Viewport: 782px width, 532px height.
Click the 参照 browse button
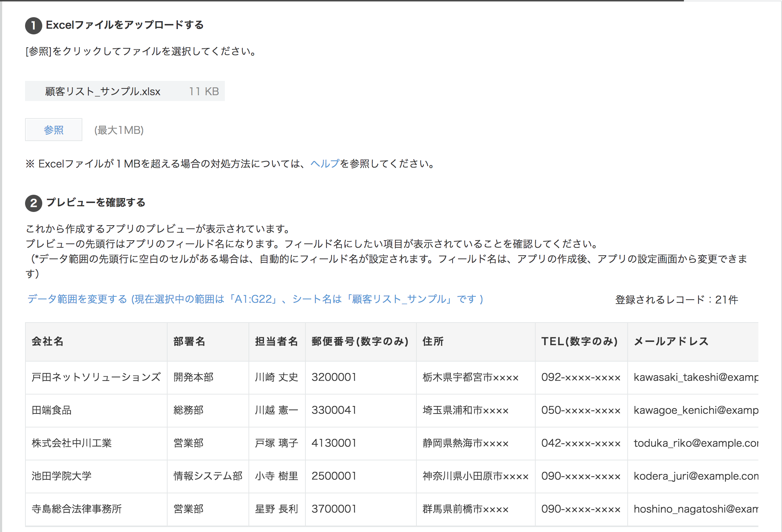54,130
